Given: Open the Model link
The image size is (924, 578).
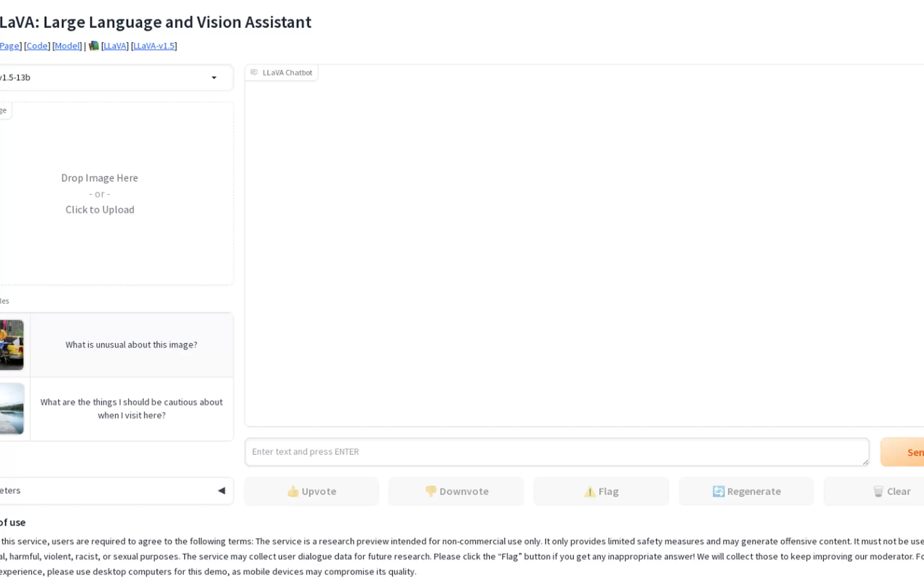Looking at the screenshot, I should coord(67,46).
